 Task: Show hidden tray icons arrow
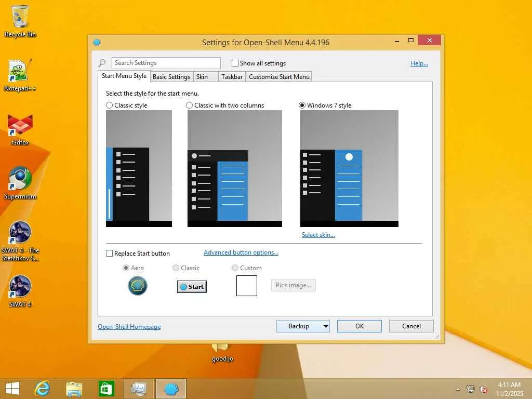tap(458, 389)
